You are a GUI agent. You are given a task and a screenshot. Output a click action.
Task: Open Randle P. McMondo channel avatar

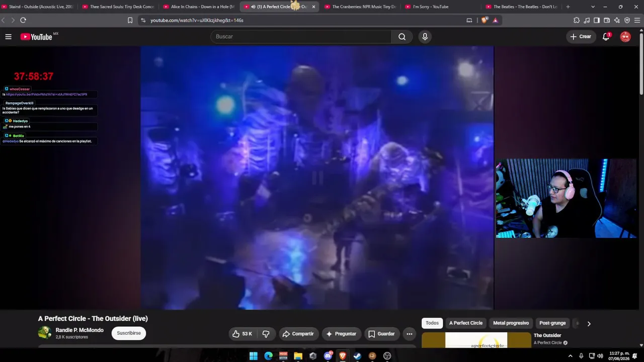click(x=45, y=333)
